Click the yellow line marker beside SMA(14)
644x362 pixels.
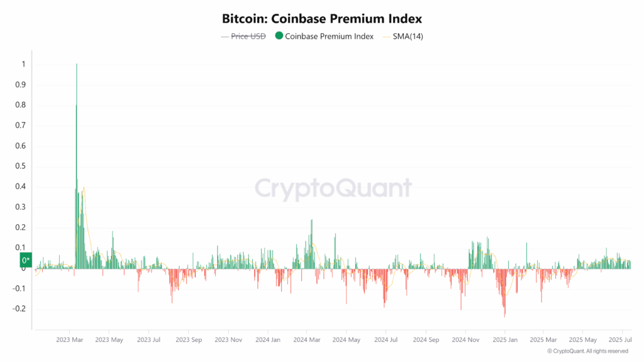pos(385,36)
